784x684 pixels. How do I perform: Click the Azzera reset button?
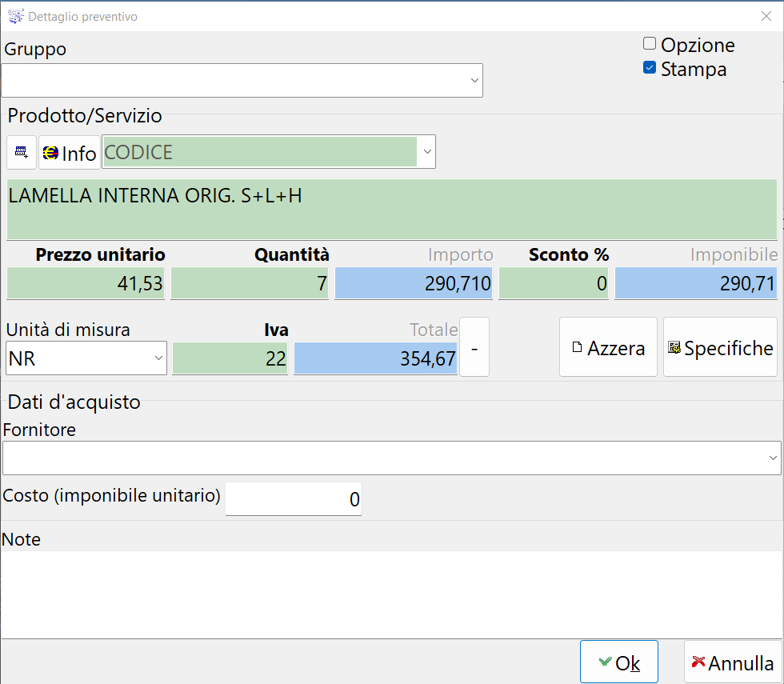point(608,348)
